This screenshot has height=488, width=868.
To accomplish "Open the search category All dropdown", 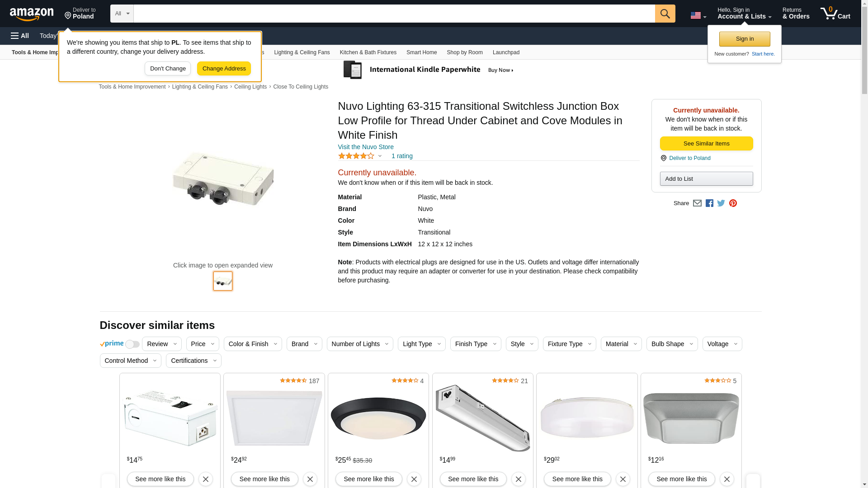I will (x=122, y=14).
